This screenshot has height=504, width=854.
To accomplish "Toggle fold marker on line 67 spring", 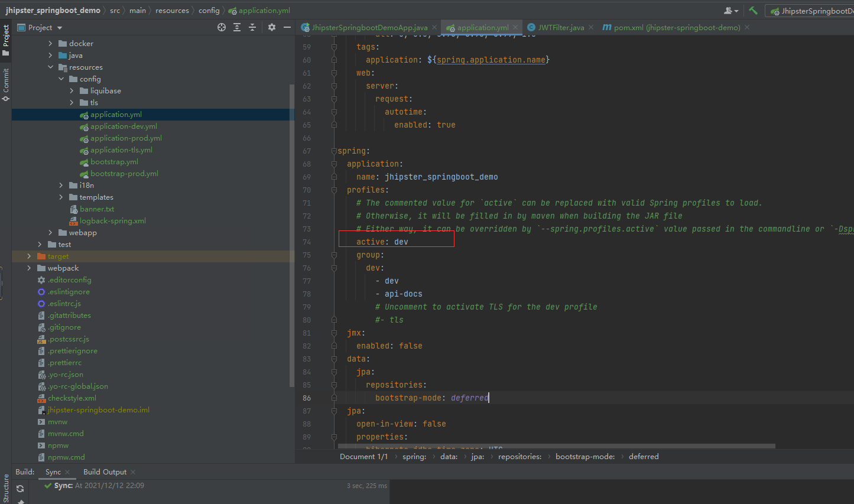I will coord(334,151).
